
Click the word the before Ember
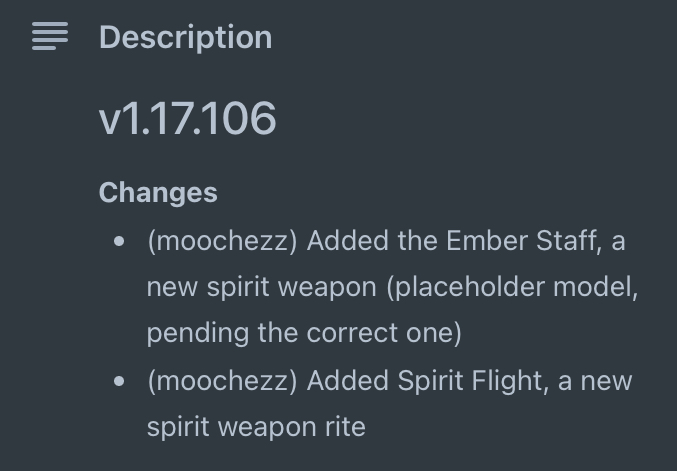(x=418, y=240)
